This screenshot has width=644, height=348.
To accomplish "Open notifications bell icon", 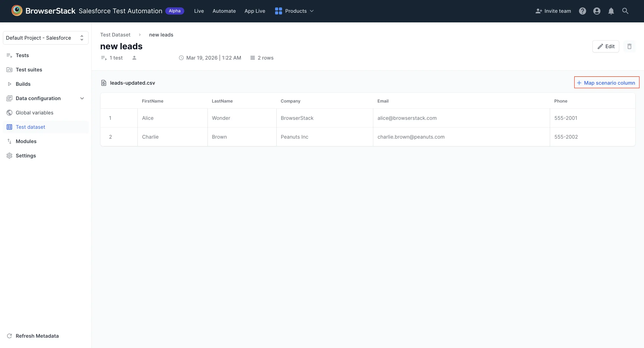I will [x=611, y=11].
